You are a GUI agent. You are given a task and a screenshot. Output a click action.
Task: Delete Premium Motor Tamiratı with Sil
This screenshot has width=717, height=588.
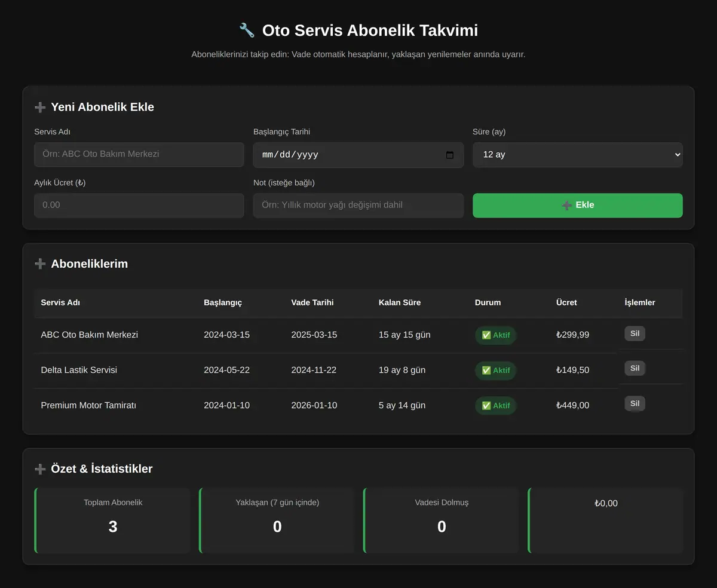(x=635, y=403)
